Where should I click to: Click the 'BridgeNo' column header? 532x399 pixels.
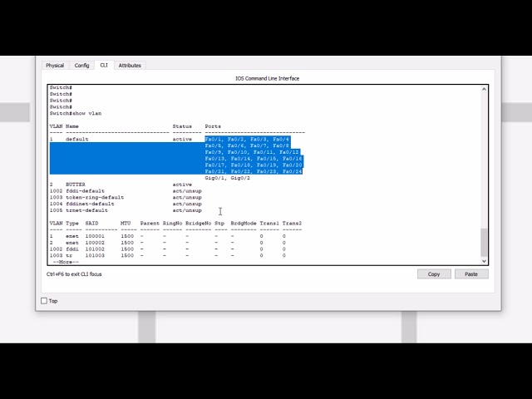coord(199,224)
